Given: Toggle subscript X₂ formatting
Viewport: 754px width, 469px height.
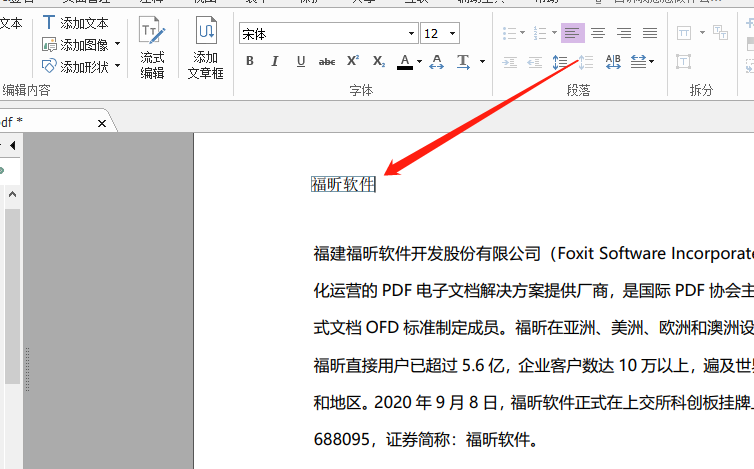Looking at the screenshot, I should point(379,61).
